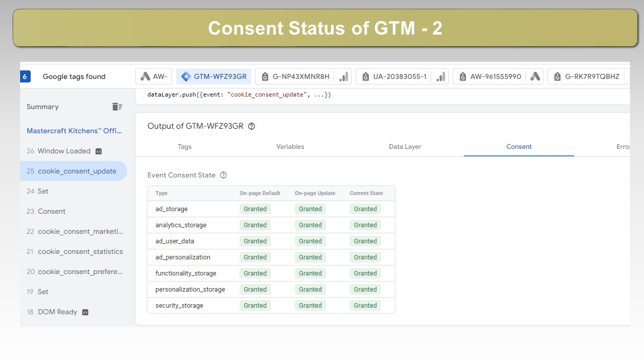Viewport: 644px width, 362px height.
Task: Click the Type column header
Action: click(x=162, y=193)
